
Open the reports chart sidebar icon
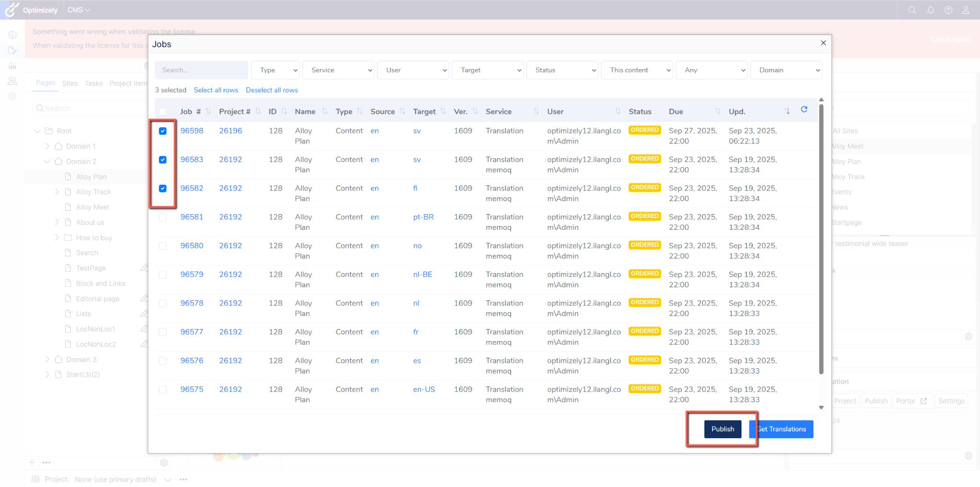coord(12,66)
